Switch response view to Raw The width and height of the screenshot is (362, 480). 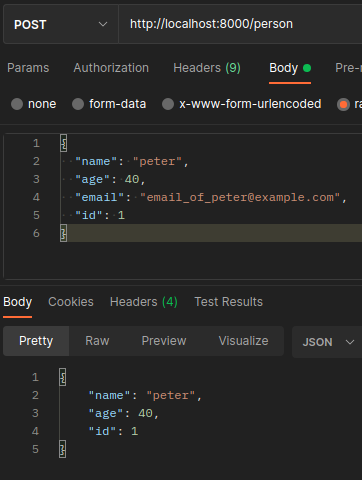pyautogui.click(x=97, y=341)
